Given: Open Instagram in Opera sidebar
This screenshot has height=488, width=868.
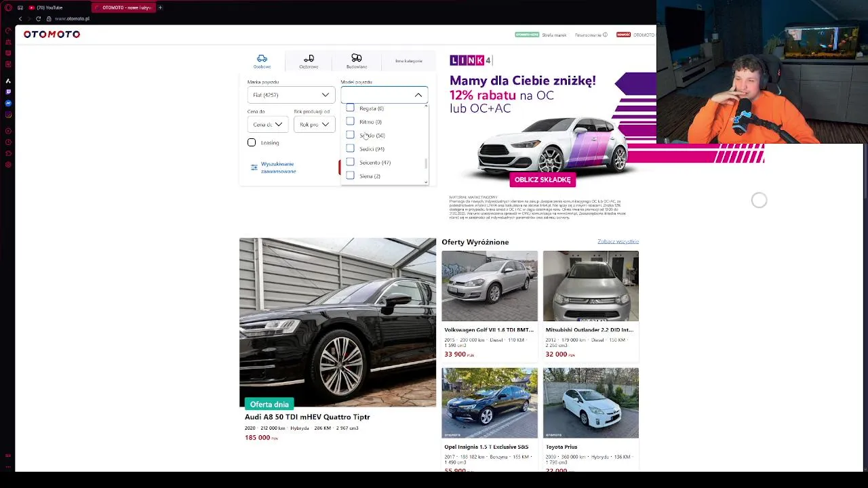Looking at the screenshot, I should pos(8,115).
